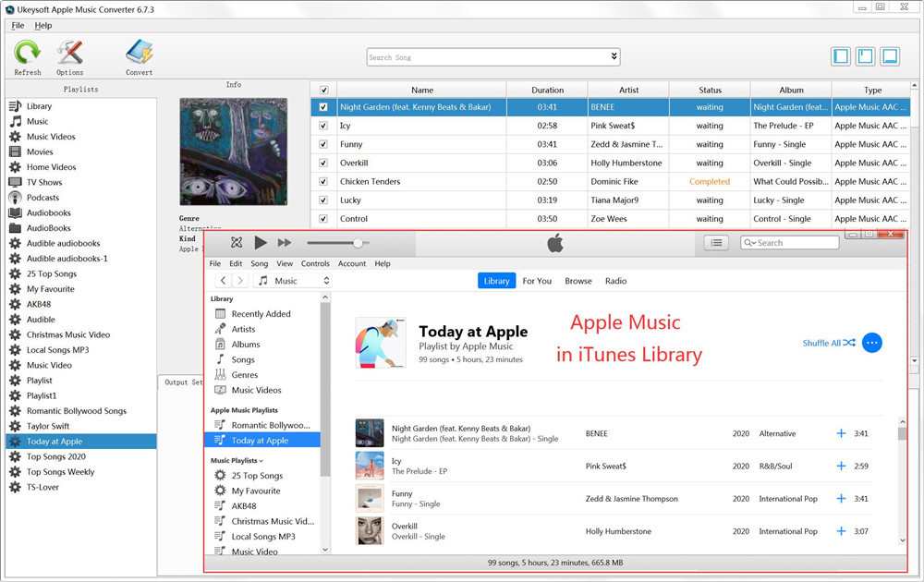This screenshot has width=924, height=582.
Task: Toggle the select-all checkbox in the table header
Action: 323,91
